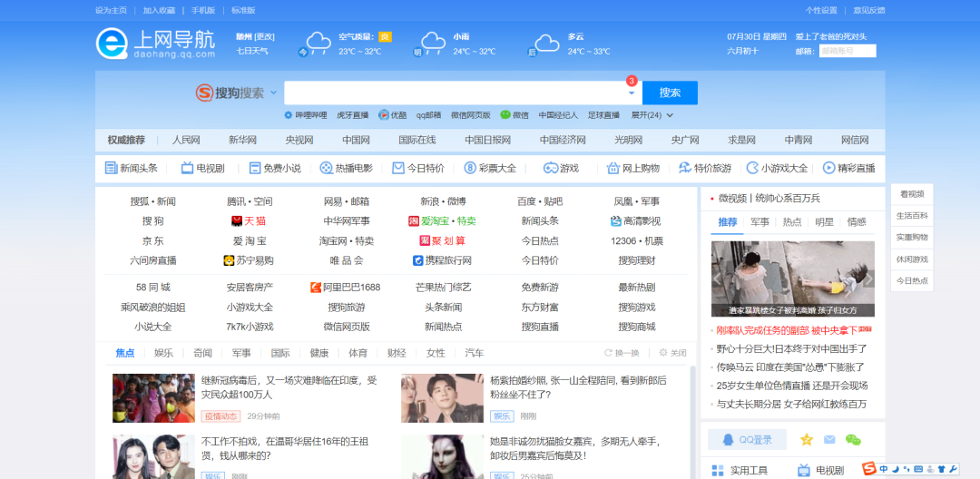980x479 pixels.
Task: Open the 特价旅游 icon
Action: point(685,168)
